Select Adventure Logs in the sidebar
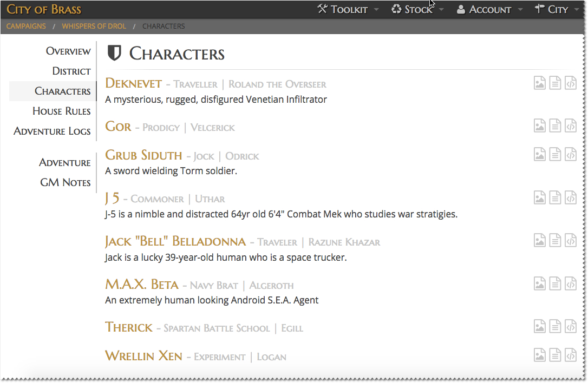588x383 pixels. (x=52, y=131)
